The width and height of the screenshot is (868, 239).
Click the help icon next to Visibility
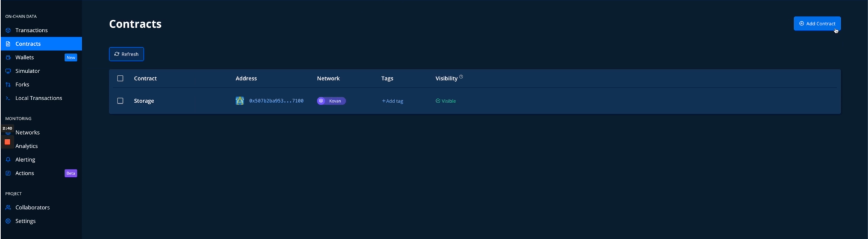[x=461, y=77]
